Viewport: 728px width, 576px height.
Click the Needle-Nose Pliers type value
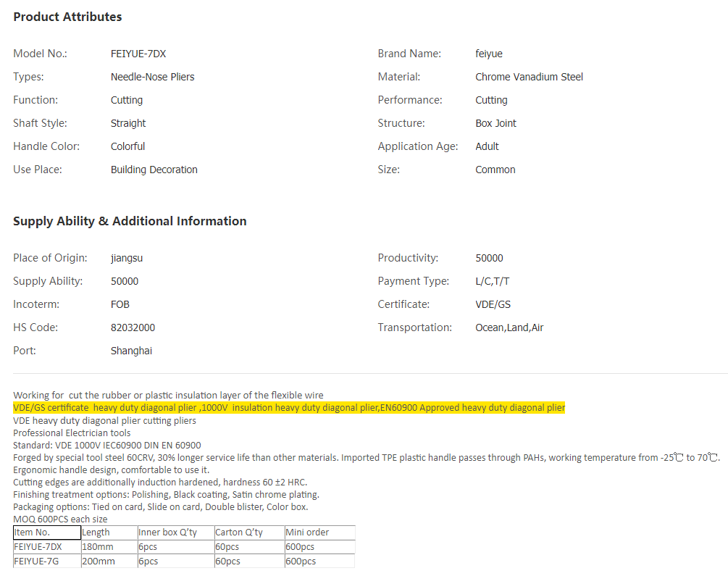click(x=152, y=77)
